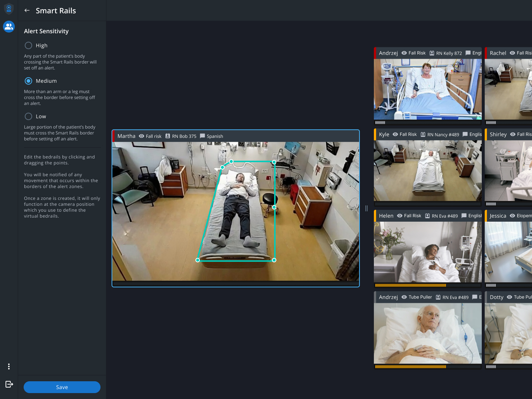This screenshot has width=532, height=399.
Task: Click Andrzej's Fall Risk eye icon
Action: tap(404, 53)
